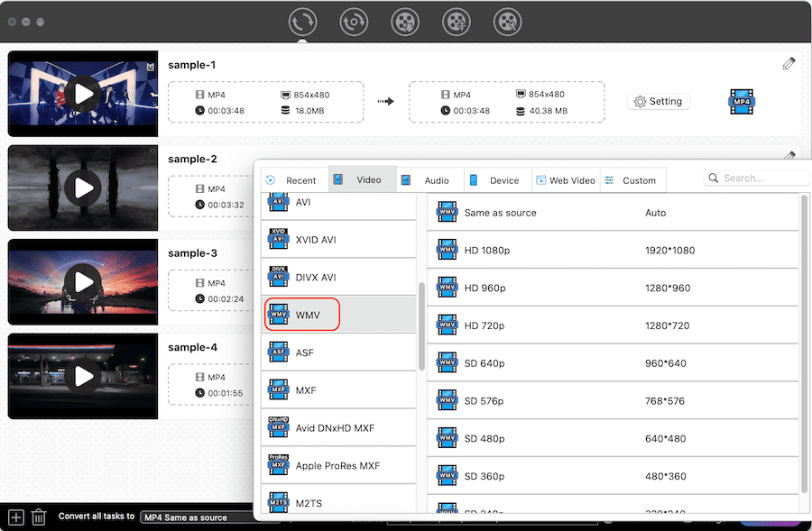812x531 pixels.
Task: Choose the SD 480p preset
Action: [614, 439]
